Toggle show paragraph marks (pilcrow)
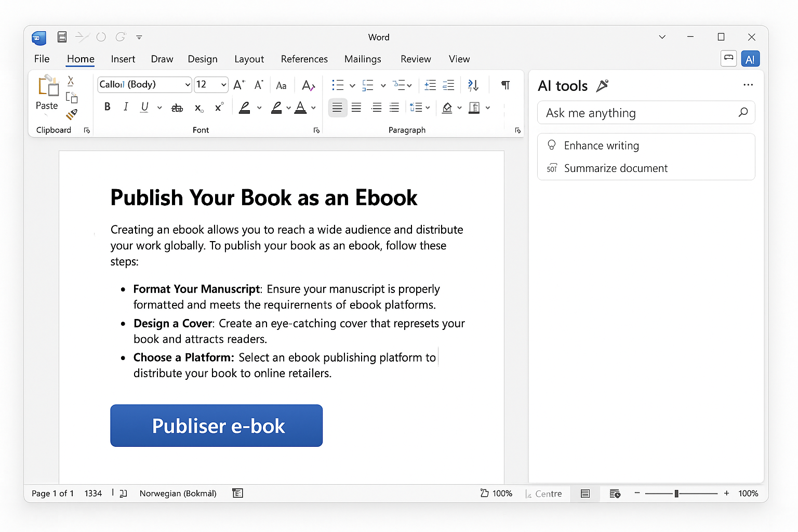Viewport: 798px width, 532px height. pos(505,85)
